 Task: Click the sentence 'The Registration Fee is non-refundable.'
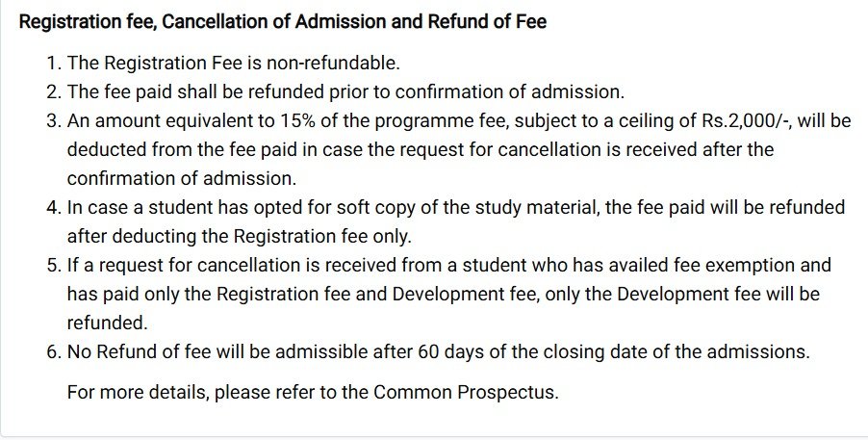(x=233, y=64)
